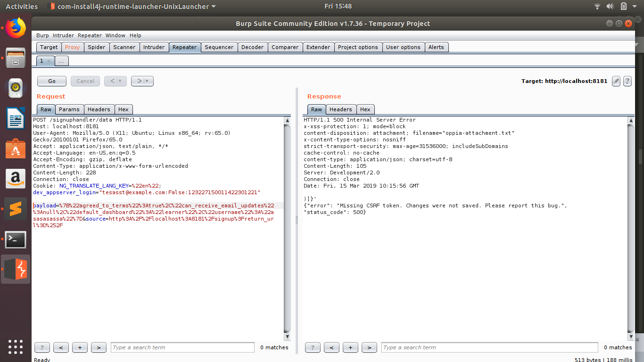Open the Burp menu
The image size is (644, 362).
pyautogui.click(x=42, y=35)
